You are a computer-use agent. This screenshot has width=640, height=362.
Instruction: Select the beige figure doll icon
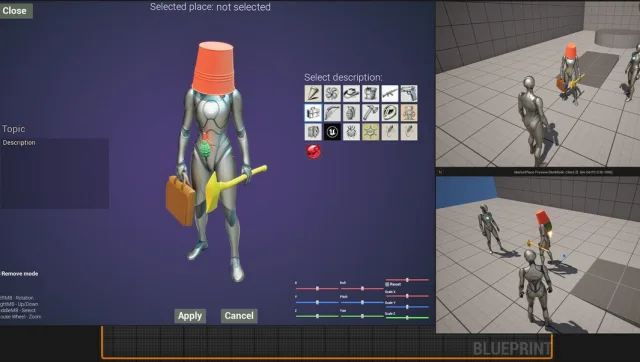[x=409, y=112]
